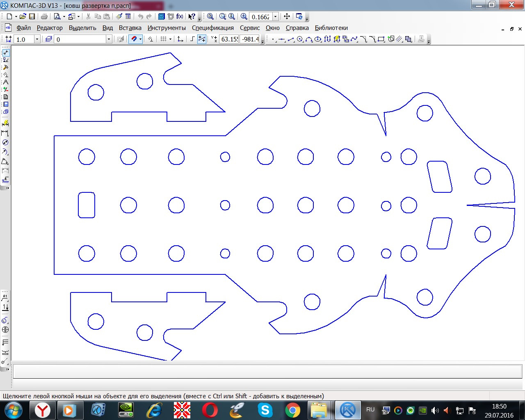Expand the grid options arrow
Image resolution: width=525 pixels, height=420 pixels.
click(170, 39)
